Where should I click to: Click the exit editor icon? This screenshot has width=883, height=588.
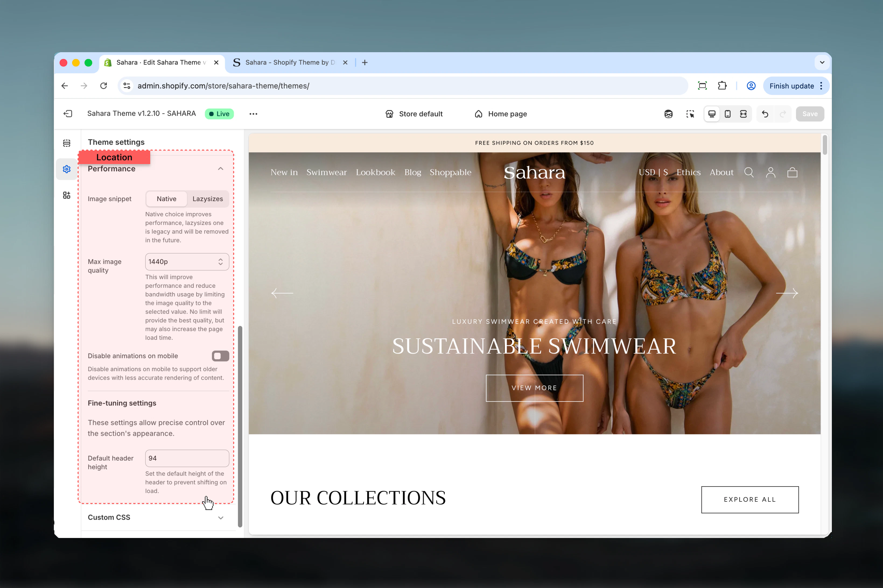(x=68, y=114)
